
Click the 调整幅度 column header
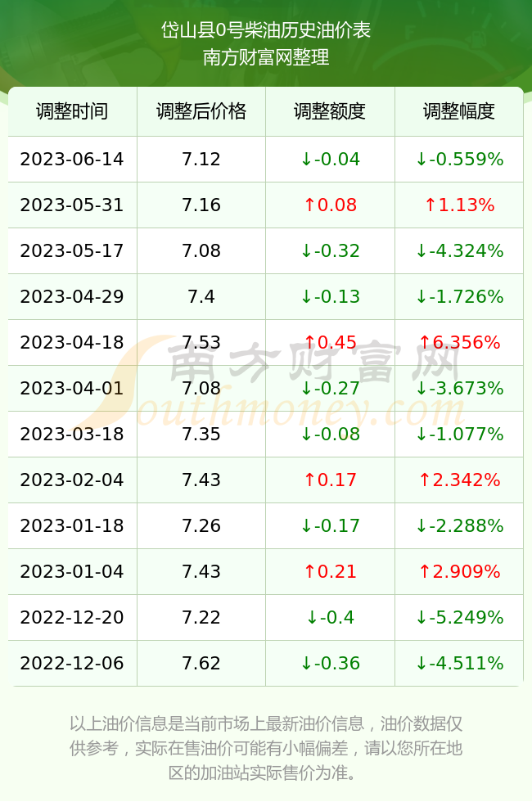[x=459, y=111]
